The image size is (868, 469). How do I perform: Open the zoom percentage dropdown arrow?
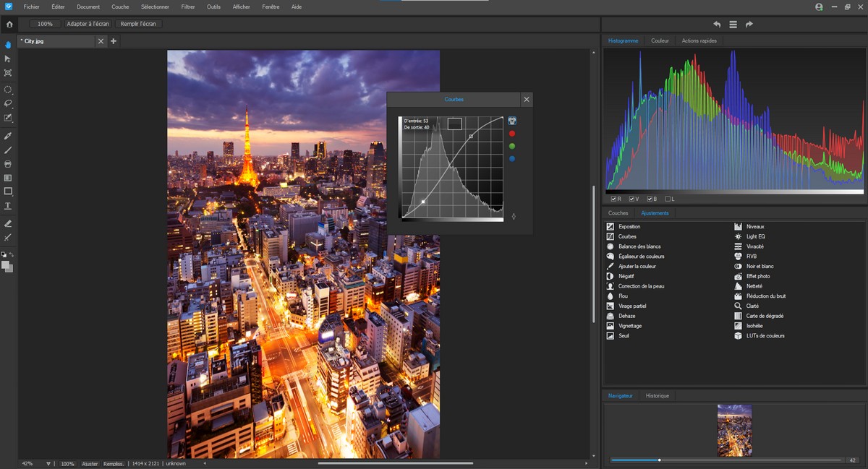coord(48,463)
